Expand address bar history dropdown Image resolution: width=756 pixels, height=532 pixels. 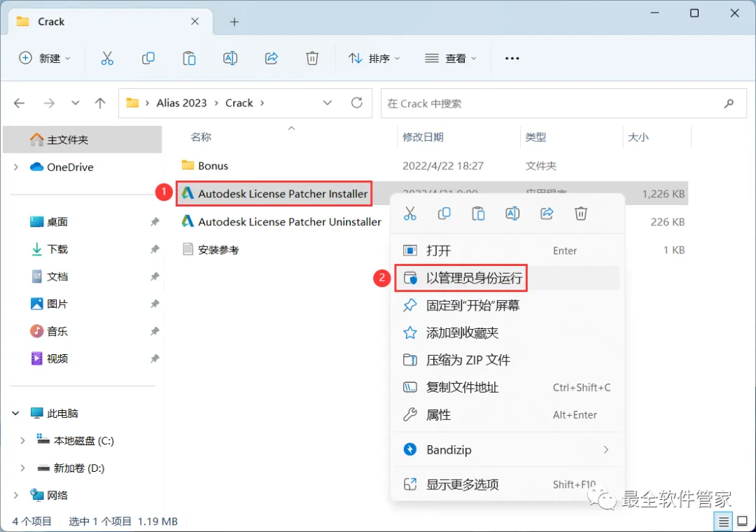point(328,103)
